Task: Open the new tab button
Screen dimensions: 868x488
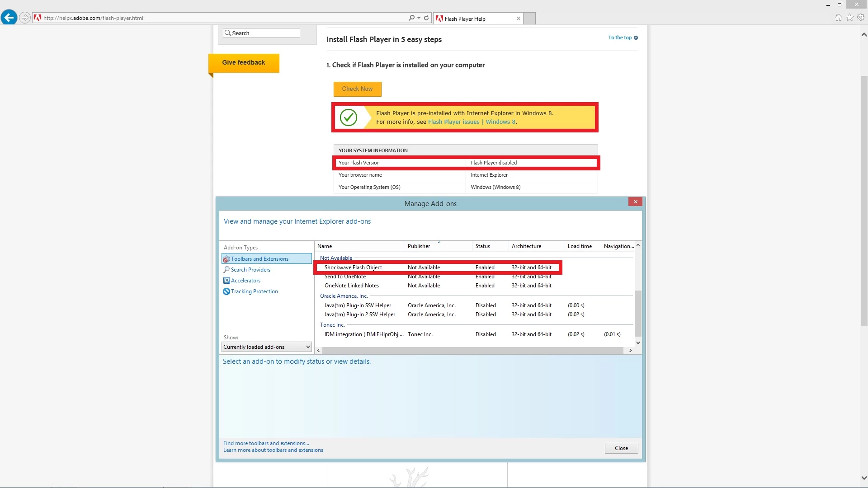Action: [529, 19]
